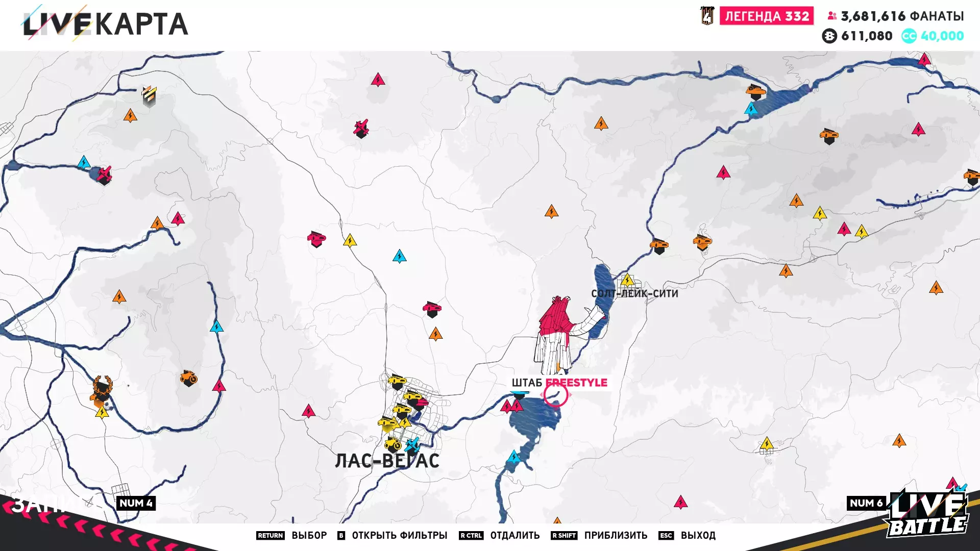The width and height of the screenshot is (980, 551).
Task: Select the blue boat event by Freestyle headquarters
Action: pyautogui.click(x=520, y=394)
